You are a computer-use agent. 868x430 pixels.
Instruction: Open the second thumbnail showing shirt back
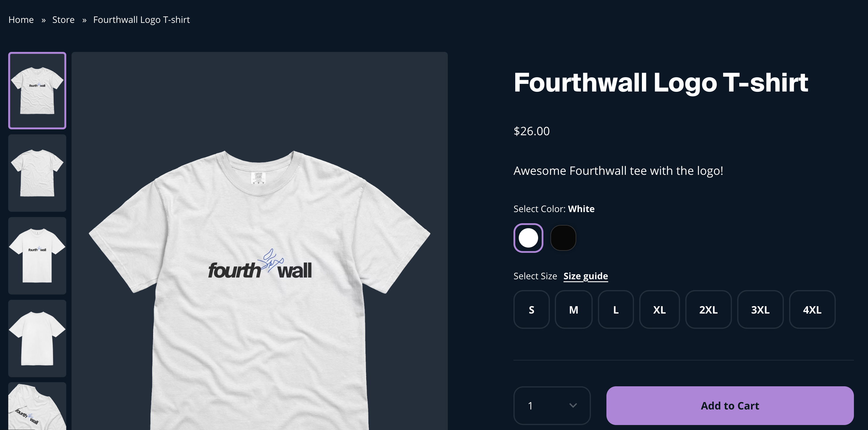[x=37, y=173]
